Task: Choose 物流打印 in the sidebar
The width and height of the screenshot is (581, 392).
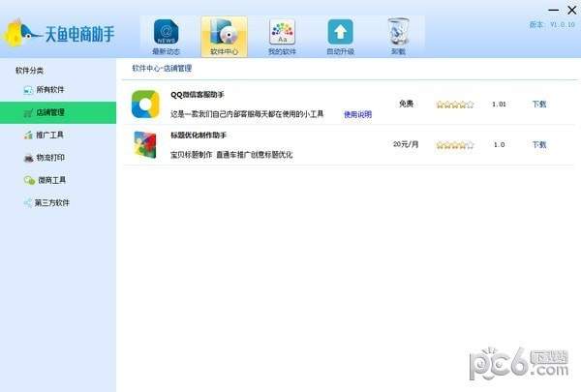Action: (x=50, y=157)
